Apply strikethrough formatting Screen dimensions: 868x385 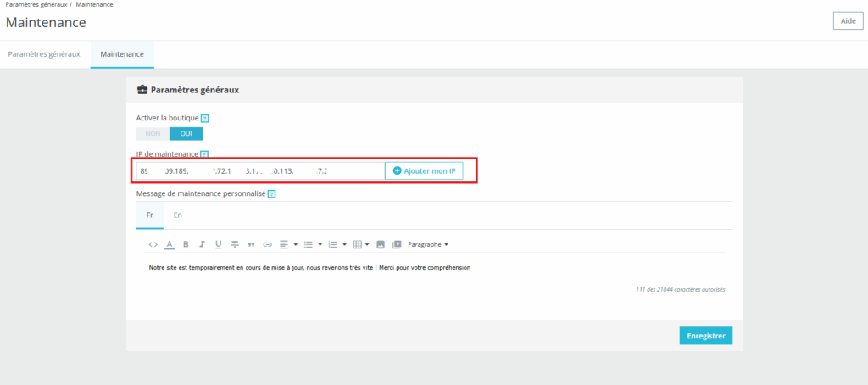(x=235, y=244)
